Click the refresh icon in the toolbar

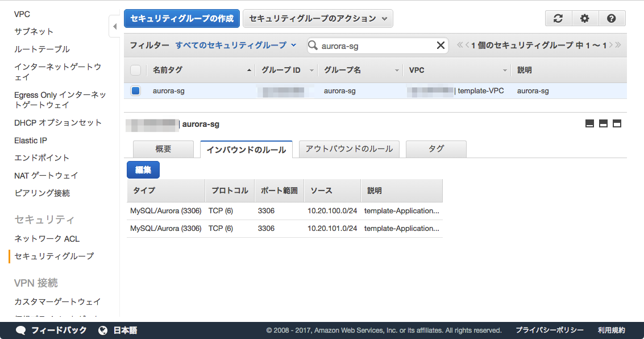pyautogui.click(x=558, y=18)
